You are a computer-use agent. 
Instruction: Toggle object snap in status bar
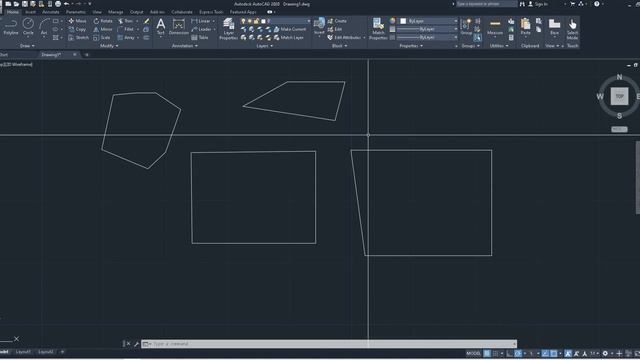pyautogui.click(x=553, y=353)
